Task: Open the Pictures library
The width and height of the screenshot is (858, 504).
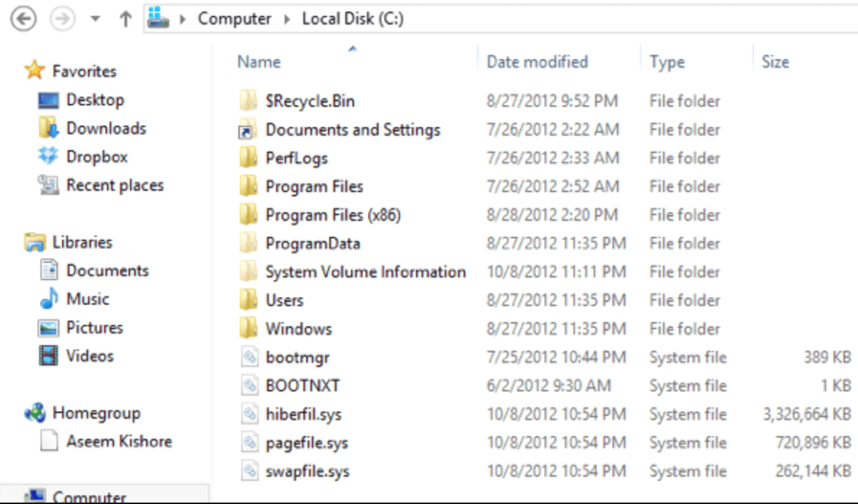Action: click(x=95, y=327)
